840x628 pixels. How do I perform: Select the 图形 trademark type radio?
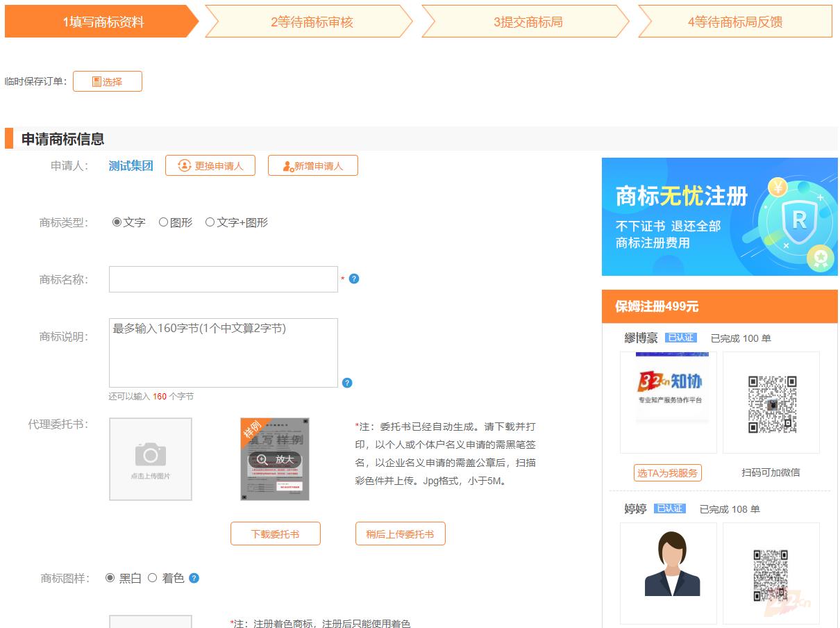[x=164, y=222]
